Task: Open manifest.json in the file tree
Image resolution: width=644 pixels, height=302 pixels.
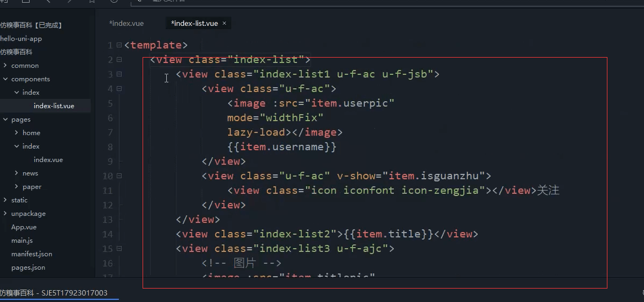Action: (32, 254)
